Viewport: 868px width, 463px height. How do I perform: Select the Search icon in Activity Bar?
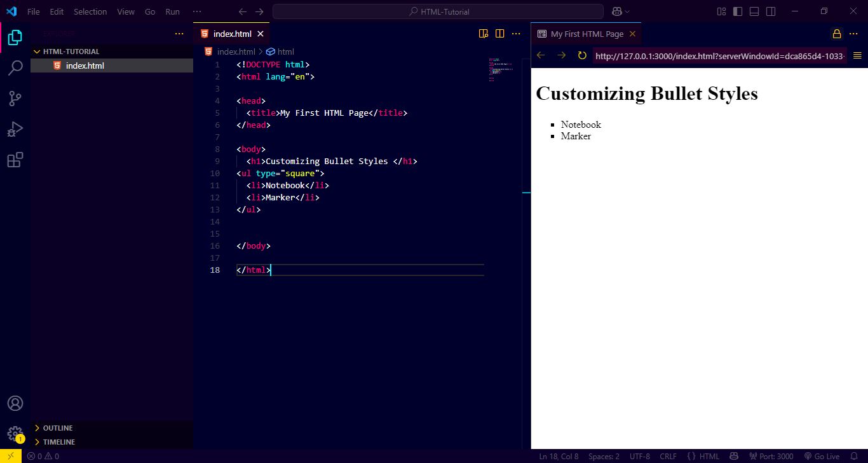click(15, 67)
